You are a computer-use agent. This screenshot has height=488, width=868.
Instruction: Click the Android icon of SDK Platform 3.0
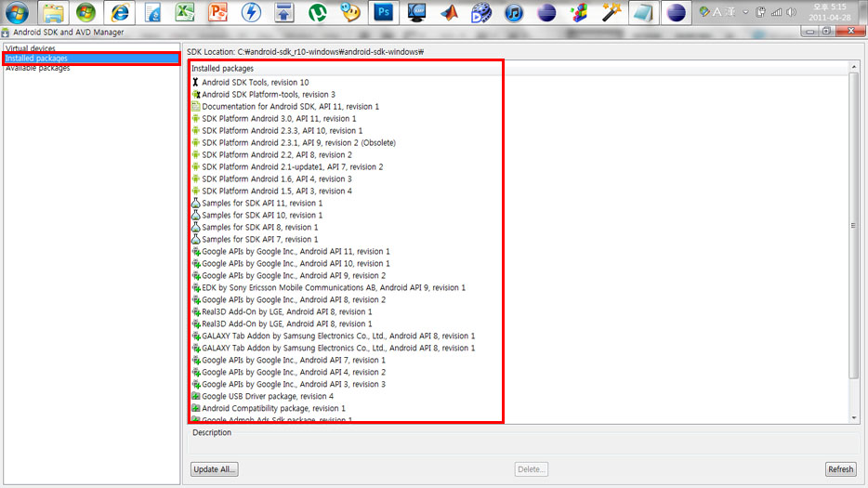tap(195, 119)
